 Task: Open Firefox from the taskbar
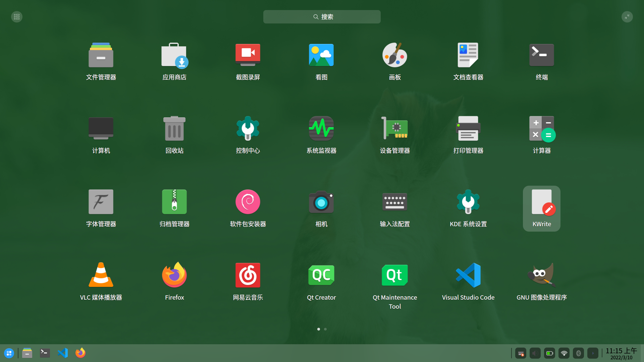(x=80, y=353)
